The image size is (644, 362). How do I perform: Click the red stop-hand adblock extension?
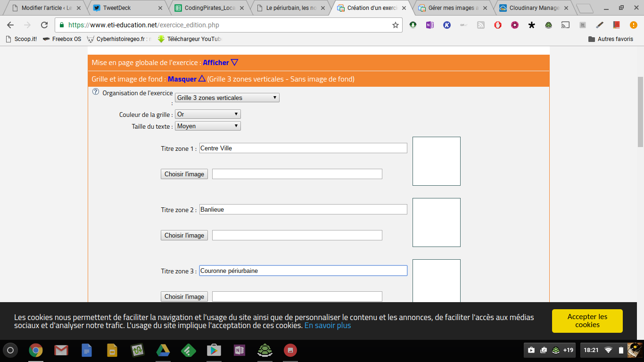click(x=498, y=25)
